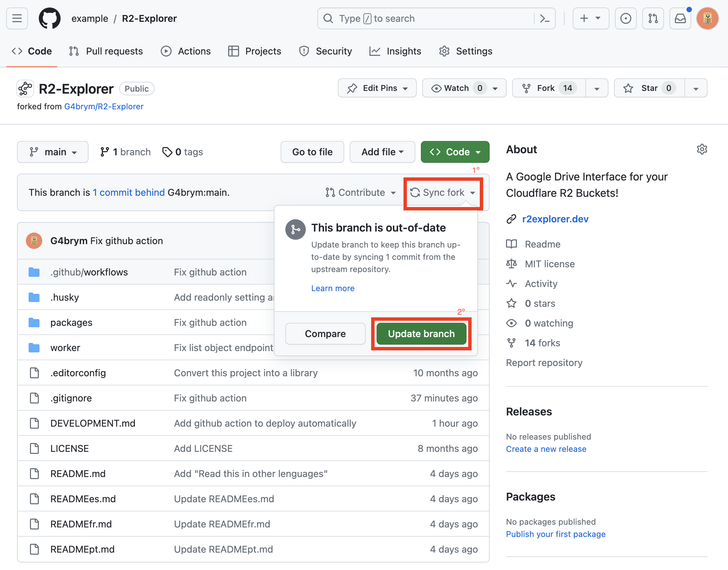
Task: Click the book icon next to Readme
Action: [511, 244]
